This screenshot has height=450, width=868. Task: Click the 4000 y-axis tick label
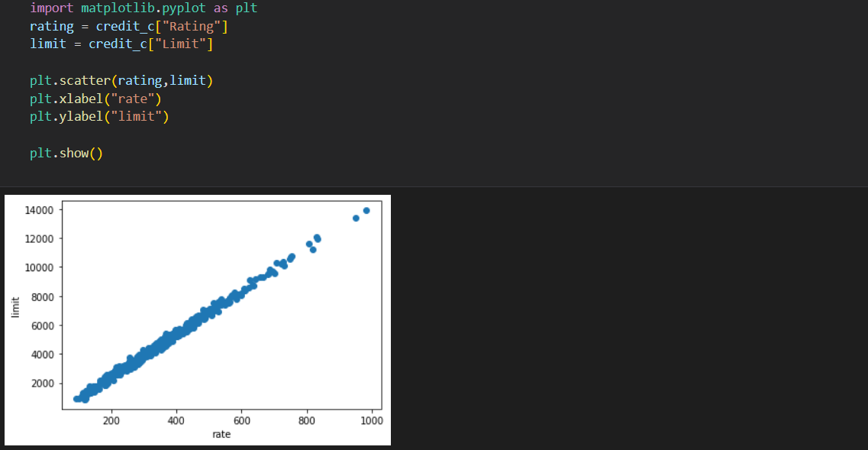pyautogui.click(x=41, y=354)
